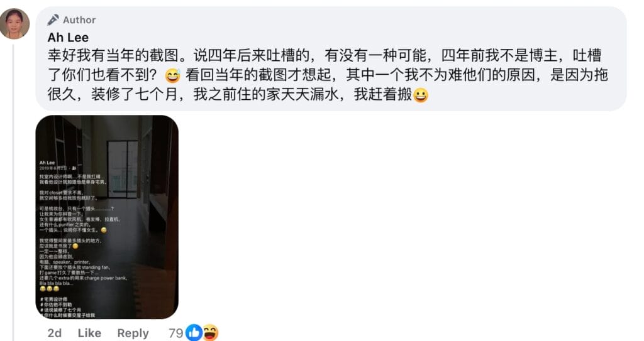Click the blue thumbs-up reaction icon
The image size is (644, 341).
click(x=194, y=333)
